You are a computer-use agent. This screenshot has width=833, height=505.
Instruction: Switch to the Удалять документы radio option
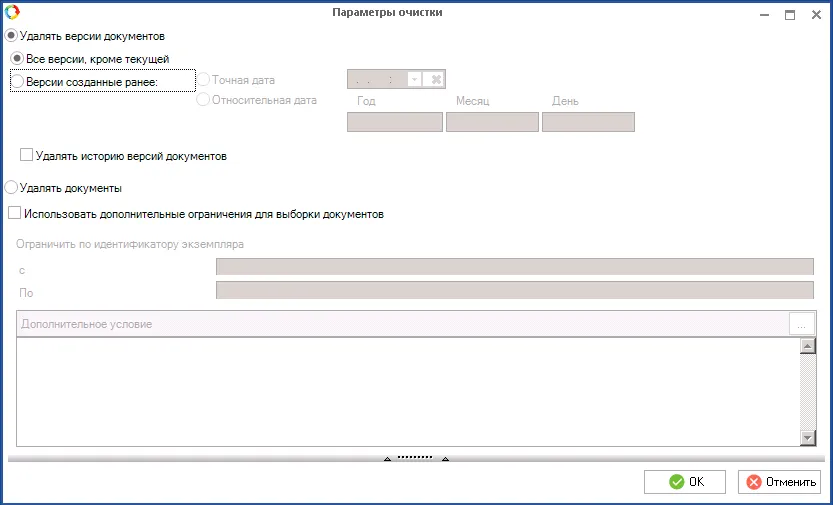click(x=13, y=187)
